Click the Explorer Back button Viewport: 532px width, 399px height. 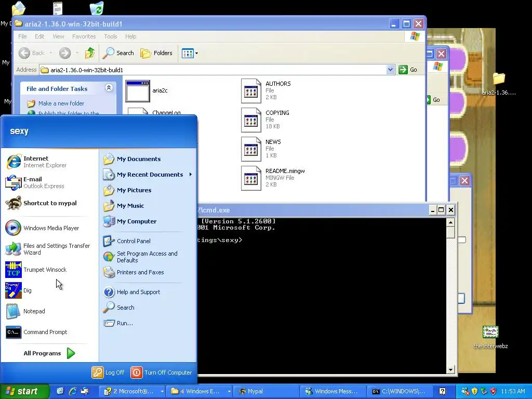[32, 53]
